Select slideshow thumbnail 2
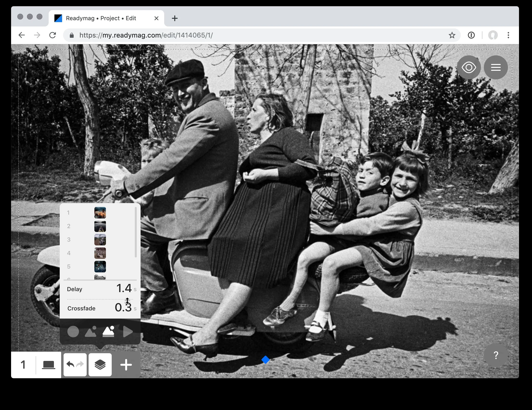This screenshot has height=410, width=532. coord(100,226)
